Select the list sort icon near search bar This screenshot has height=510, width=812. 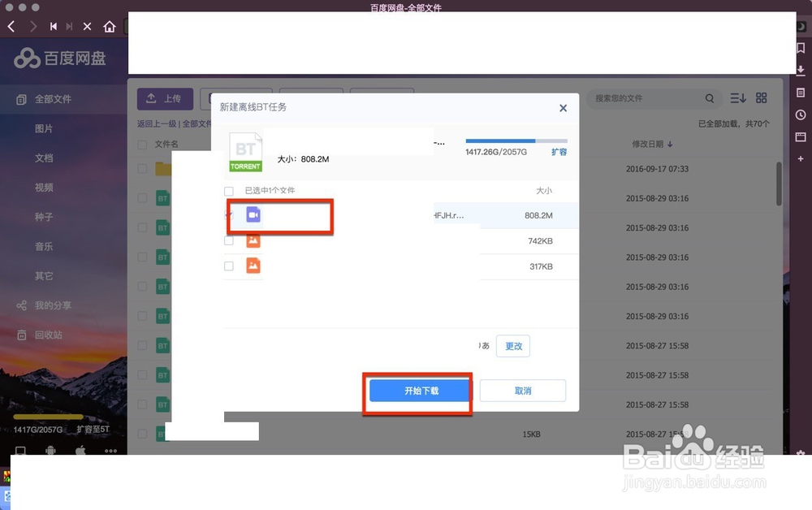[736, 97]
